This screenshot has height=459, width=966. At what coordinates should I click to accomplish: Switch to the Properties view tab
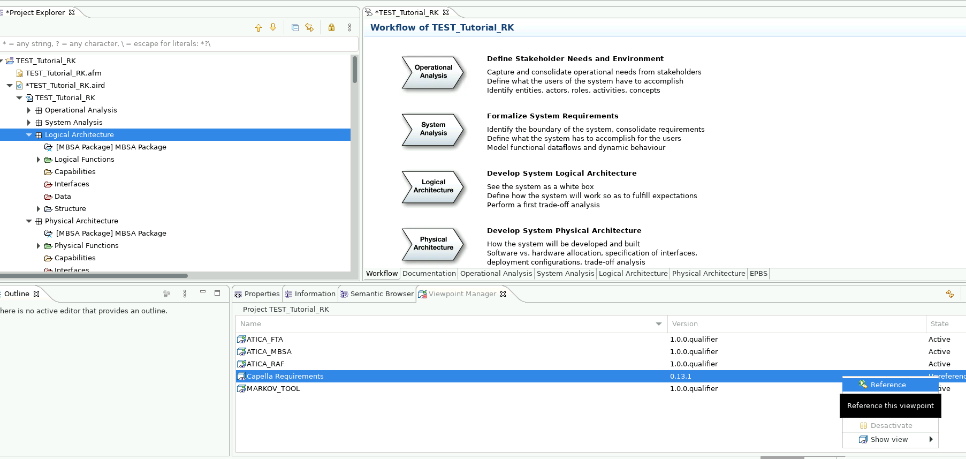click(257, 294)
